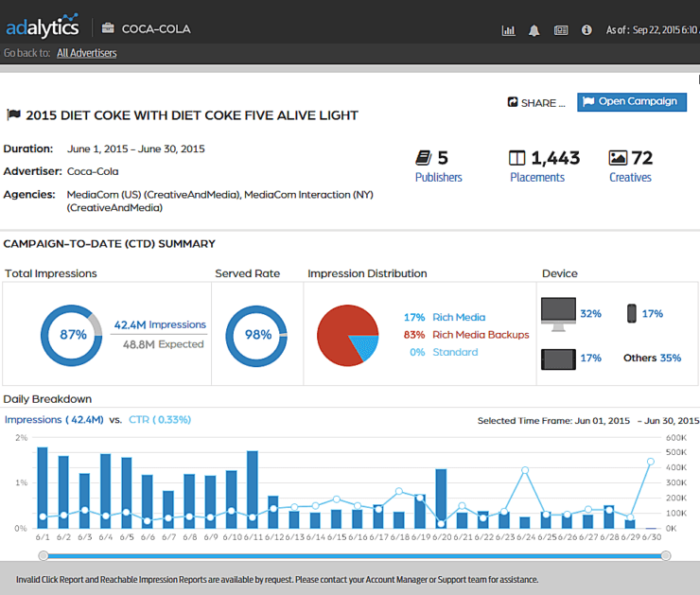The height and width of the screenshot is (595, 700).
Task: Click the 6/1 impressions bar
Action: [x=43, y=487]
